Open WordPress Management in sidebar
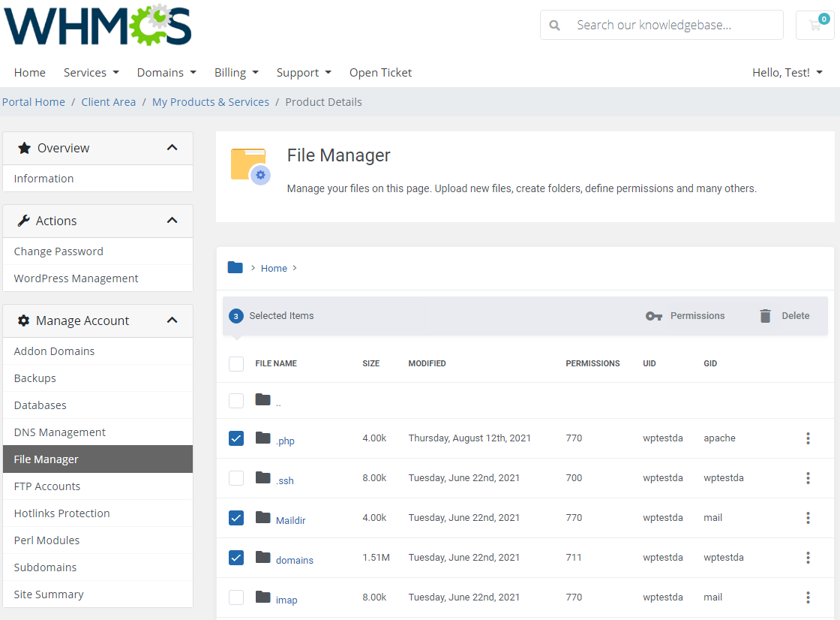The image size is (840, 620). [98, 278]
